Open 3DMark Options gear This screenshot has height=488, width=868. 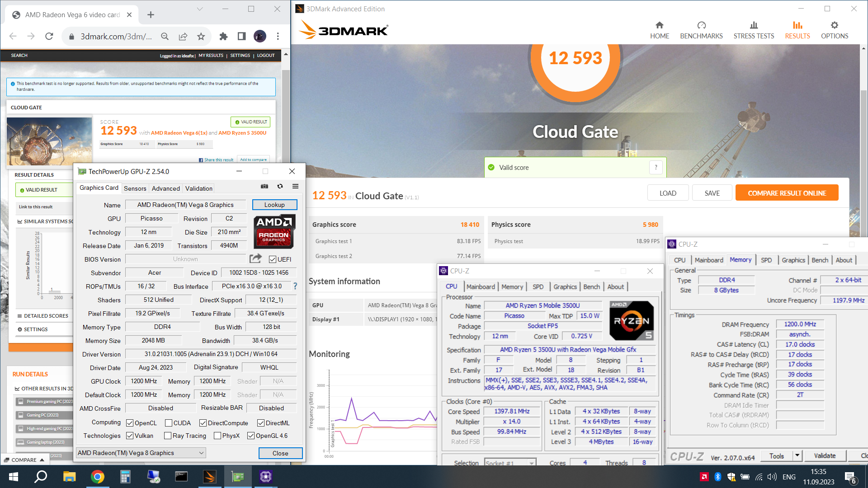coord(835,30)
